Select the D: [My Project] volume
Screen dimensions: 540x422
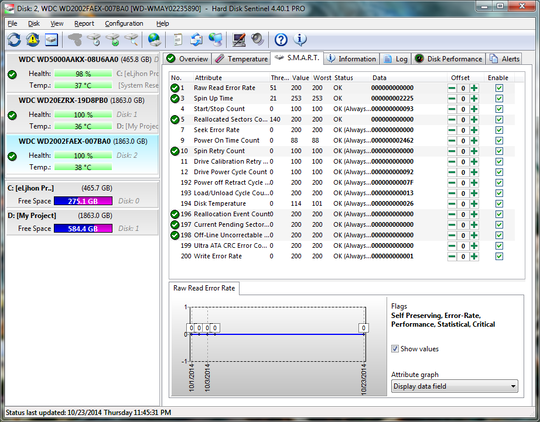coord(83,222)
